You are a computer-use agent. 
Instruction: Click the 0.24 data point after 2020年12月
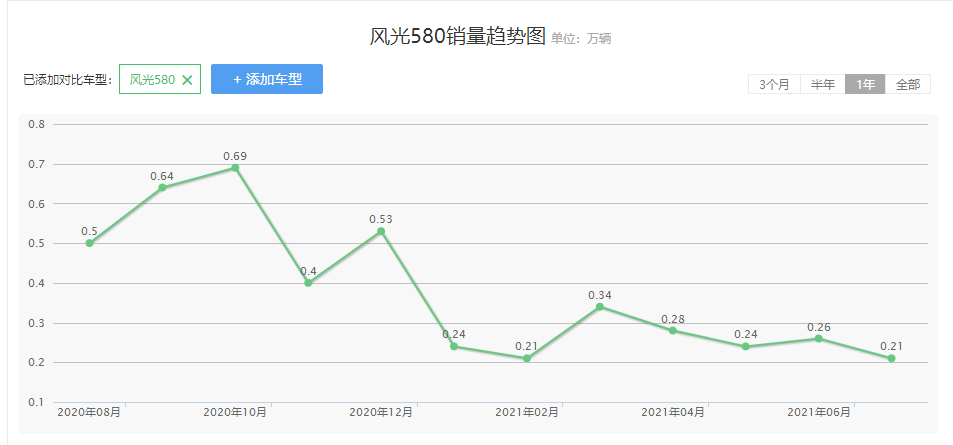pyautogui.click(x=454, y=347)
